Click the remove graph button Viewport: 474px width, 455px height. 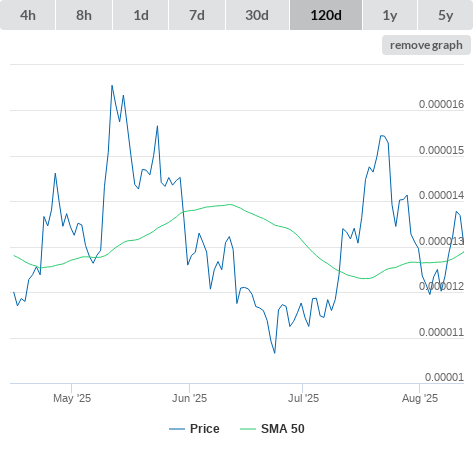pyautogui.click(x=426, y=45)
